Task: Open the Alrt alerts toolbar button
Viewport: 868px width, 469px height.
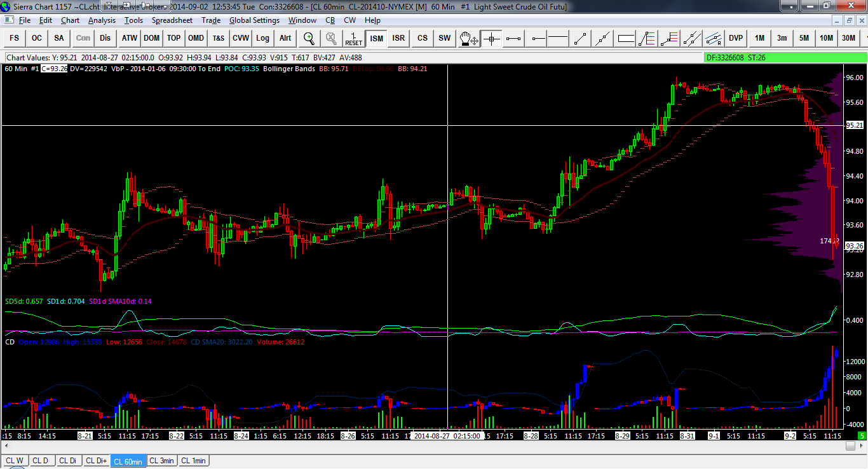Action: (x=285, y=38)
